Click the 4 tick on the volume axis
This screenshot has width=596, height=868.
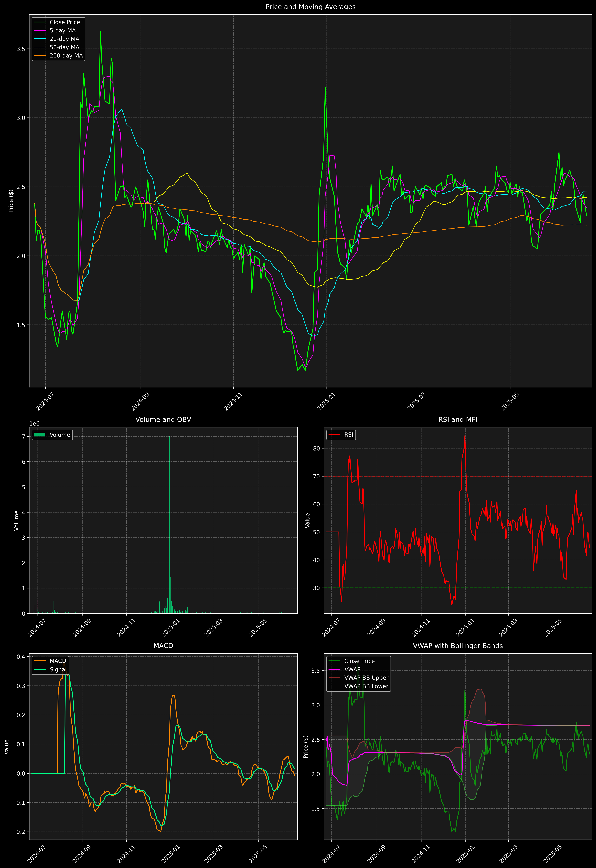point(23,512)
